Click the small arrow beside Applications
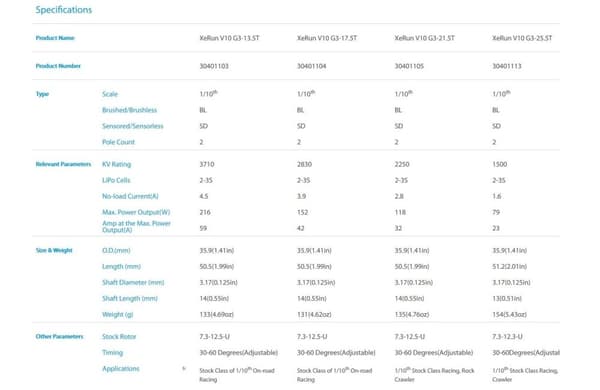The width and height of the screenshot is (600, 390). 184,369
